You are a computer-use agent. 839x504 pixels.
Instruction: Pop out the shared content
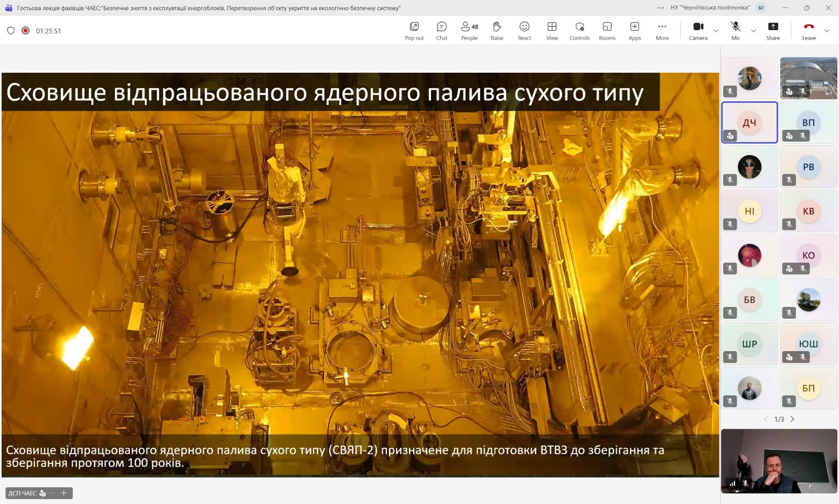point(414,31)
